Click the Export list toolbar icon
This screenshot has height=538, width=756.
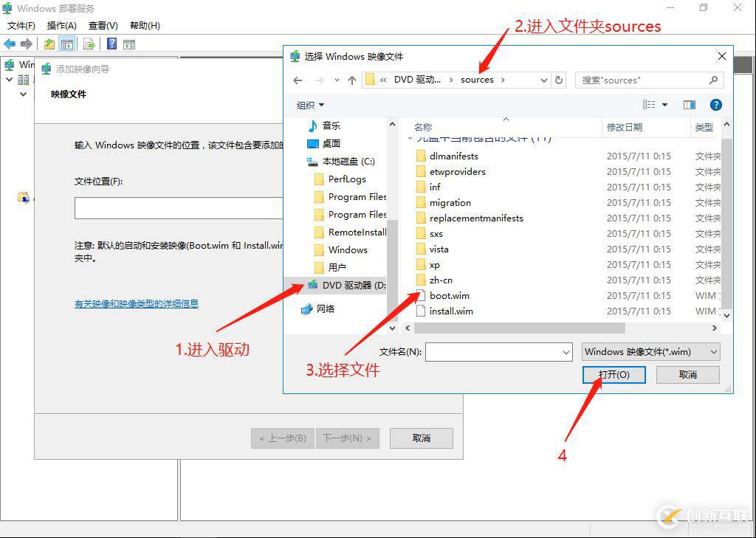coord(89,44)
